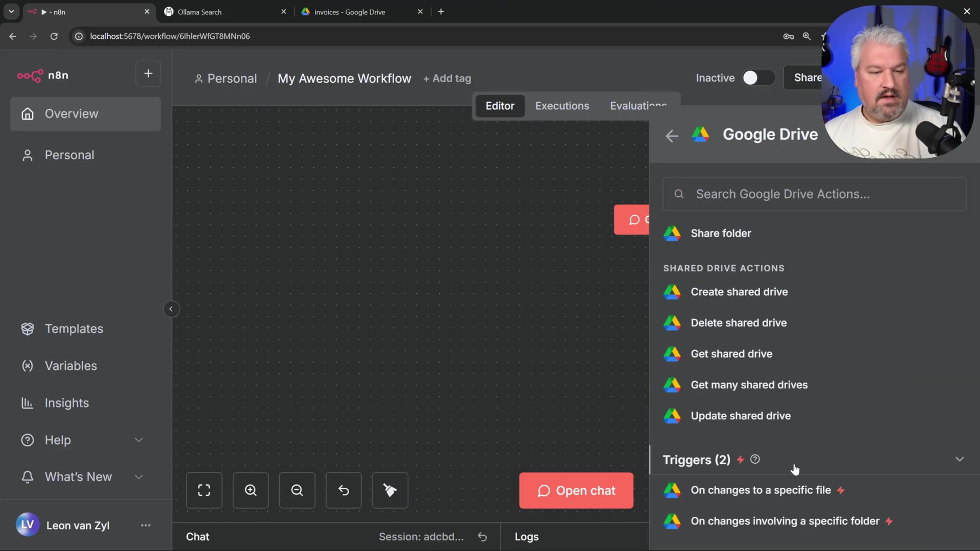This screenshot has height=551, width=980.
Task: Click the zoom out canvas button
Action: pyautogui.click(x=297, y=490)
